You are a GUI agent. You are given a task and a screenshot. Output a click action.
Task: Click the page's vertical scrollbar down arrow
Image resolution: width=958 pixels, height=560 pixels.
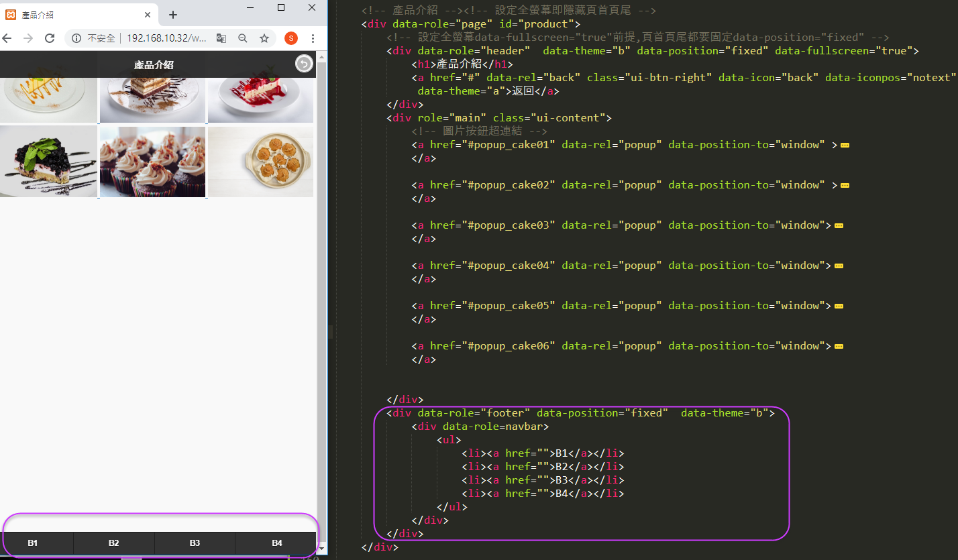[321, 548]
